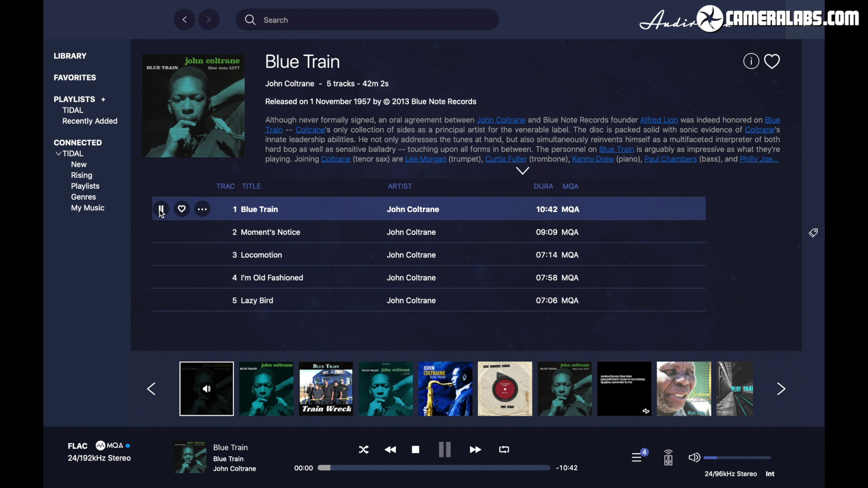Open the remote control speaker icon
The height and width of the screenshot is (488, 868).
pos(668,457)
